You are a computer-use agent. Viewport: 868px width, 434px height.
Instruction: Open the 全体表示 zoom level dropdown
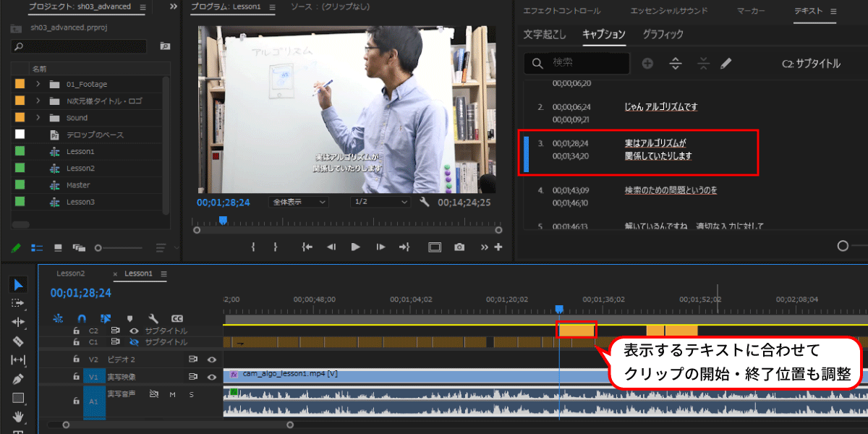click(298, 203)
